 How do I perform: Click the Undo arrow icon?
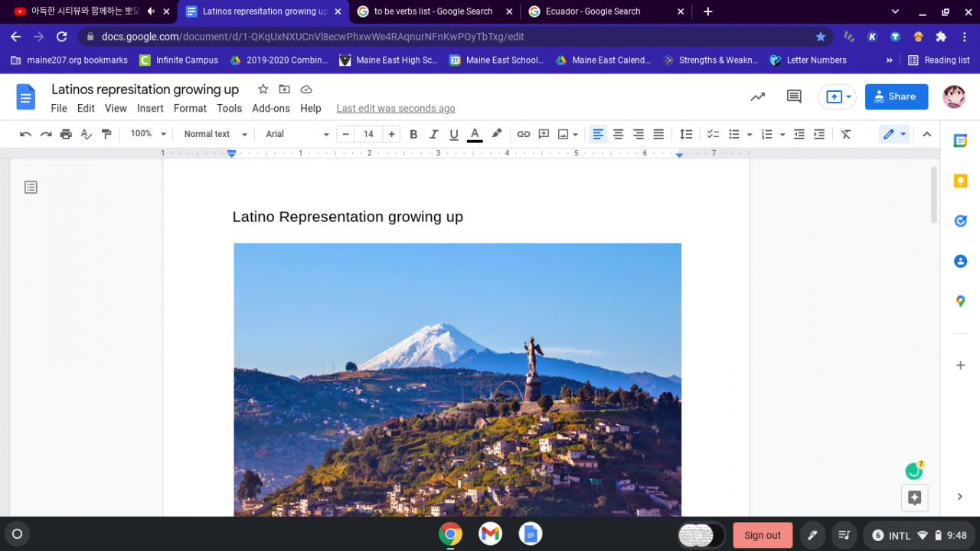tap(25, 134)
